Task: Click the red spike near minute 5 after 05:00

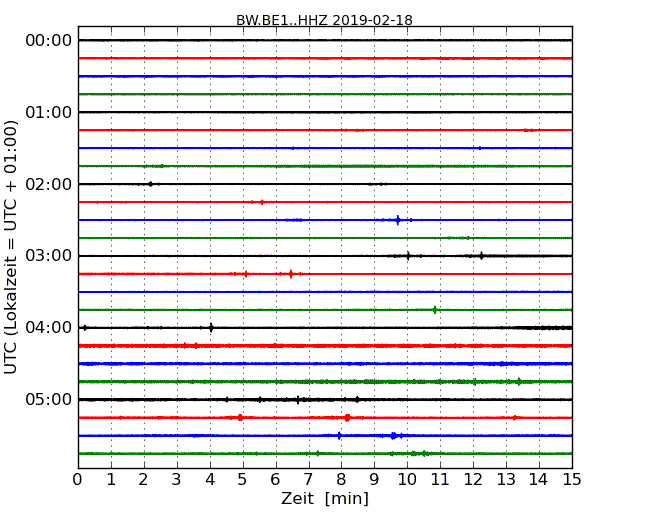Action: (x=240, y=418)
